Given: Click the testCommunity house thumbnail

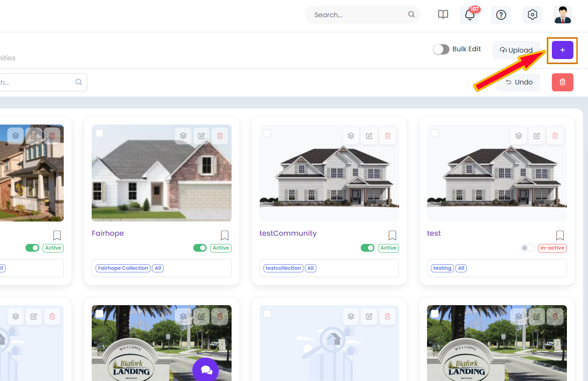Looking at the screenshot, I should (x=329, y=173).
